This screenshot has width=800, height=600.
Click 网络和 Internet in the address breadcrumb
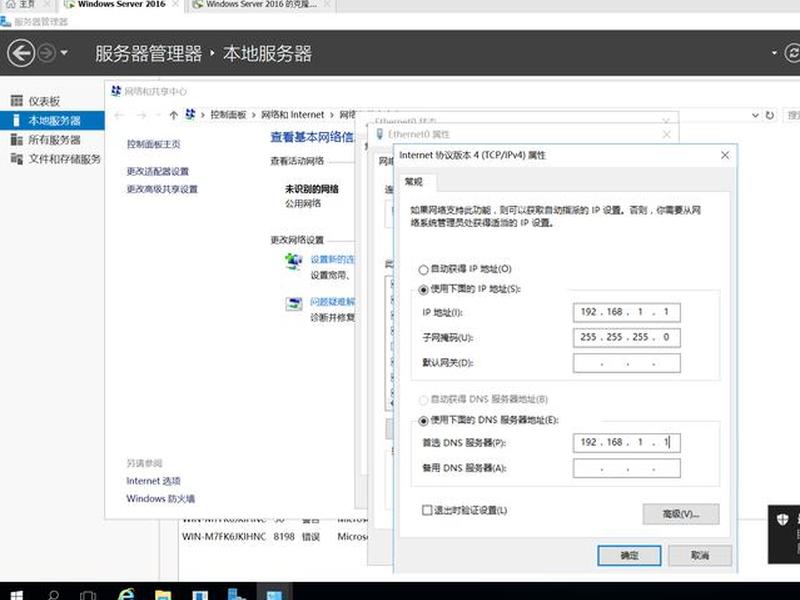coord(292,115)
